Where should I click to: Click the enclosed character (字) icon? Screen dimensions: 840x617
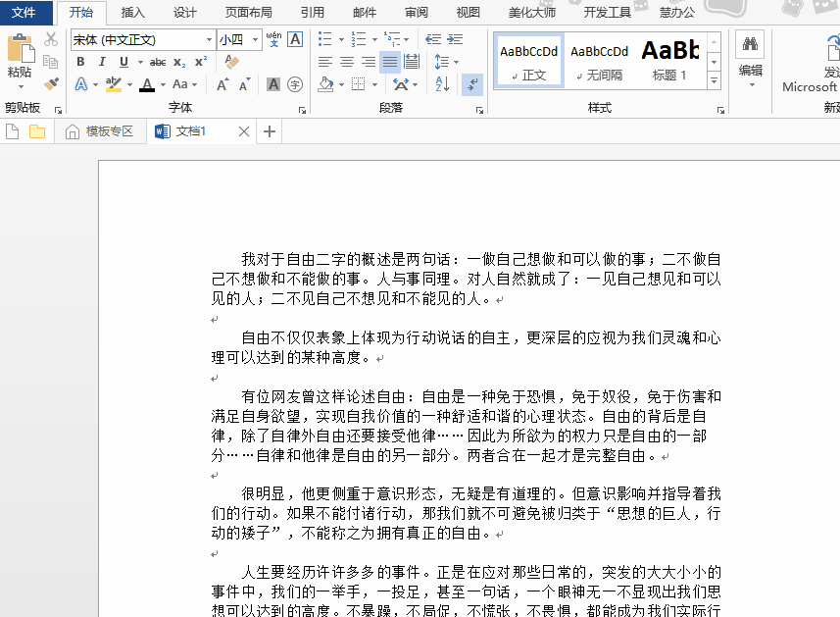pyautogui.click(x=295, y=84)
